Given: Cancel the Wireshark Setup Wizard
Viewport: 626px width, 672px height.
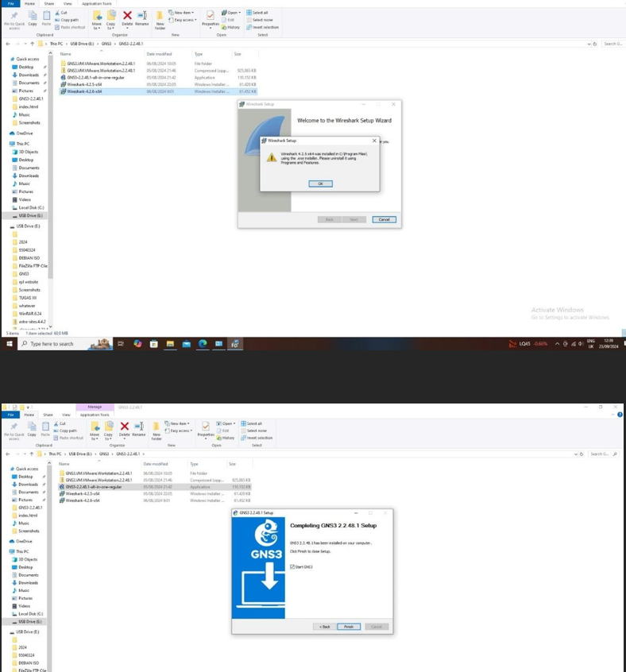Looking at the screenshot, I should (x=384, y=219).
